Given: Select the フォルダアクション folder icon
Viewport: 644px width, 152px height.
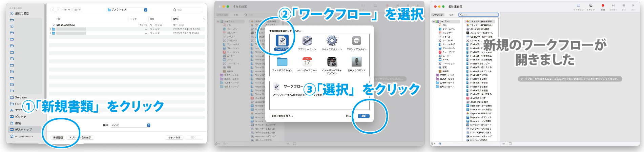Looking at the screenshot, I should point(282,62).
